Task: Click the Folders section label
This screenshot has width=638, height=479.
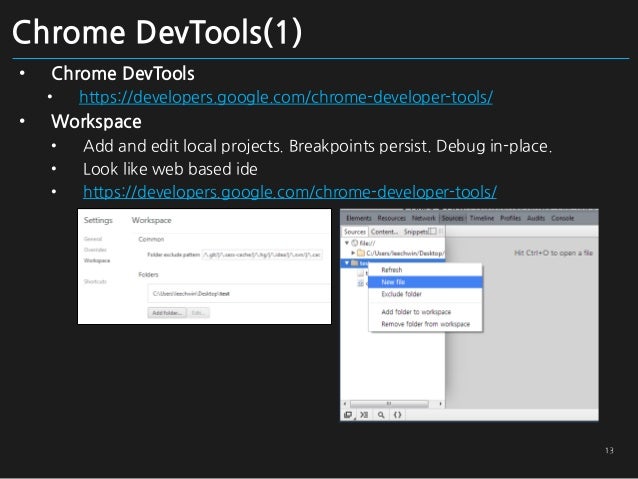Action: pyautogui.click(x=148, y=275)
